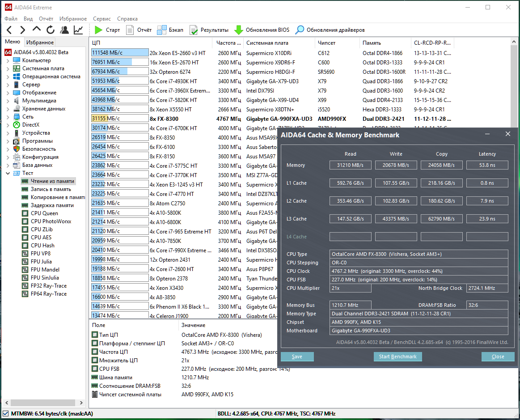Open the user profile toolbar icon
The height and width of the screenshot is (420, 520).
pos(64,30)
